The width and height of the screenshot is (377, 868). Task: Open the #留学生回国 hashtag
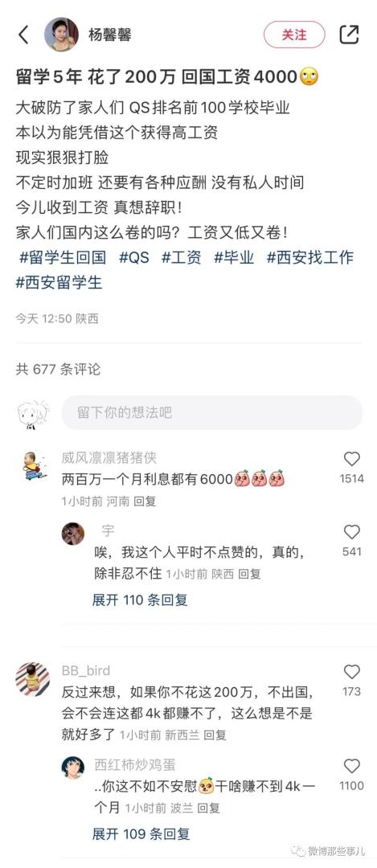(x=63, y=257)
